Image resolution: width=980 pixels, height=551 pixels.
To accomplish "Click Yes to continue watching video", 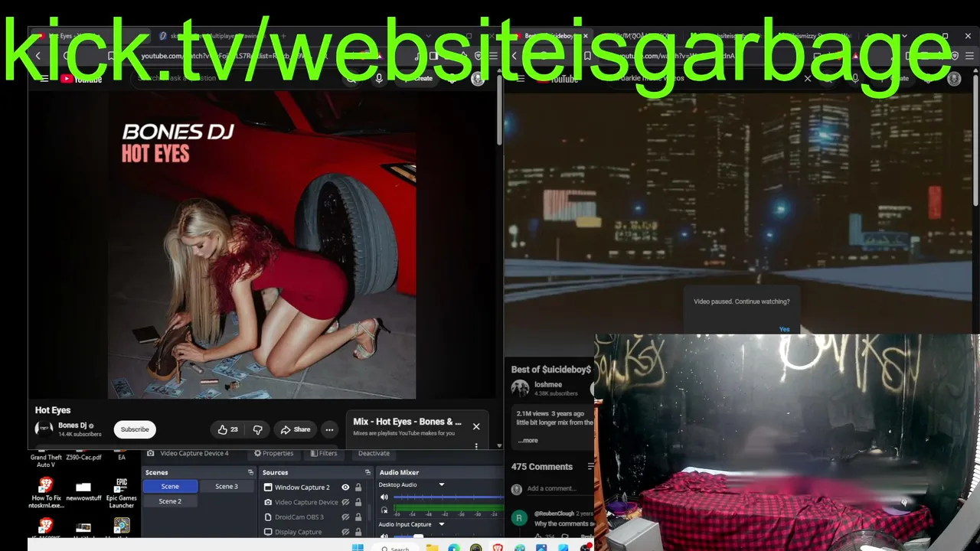I will coord(784,329).
